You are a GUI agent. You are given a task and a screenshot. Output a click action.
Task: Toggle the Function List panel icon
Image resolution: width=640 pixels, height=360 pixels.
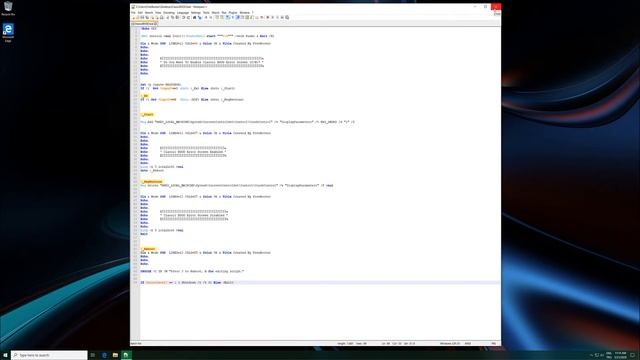(251, 18)
